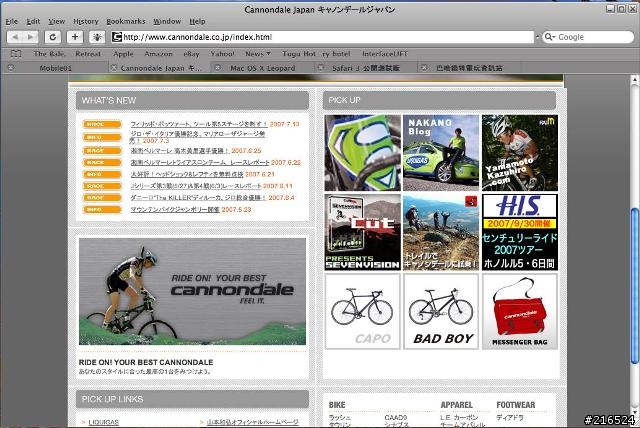
Task: Open the File menu
Action: pos(11,21)
